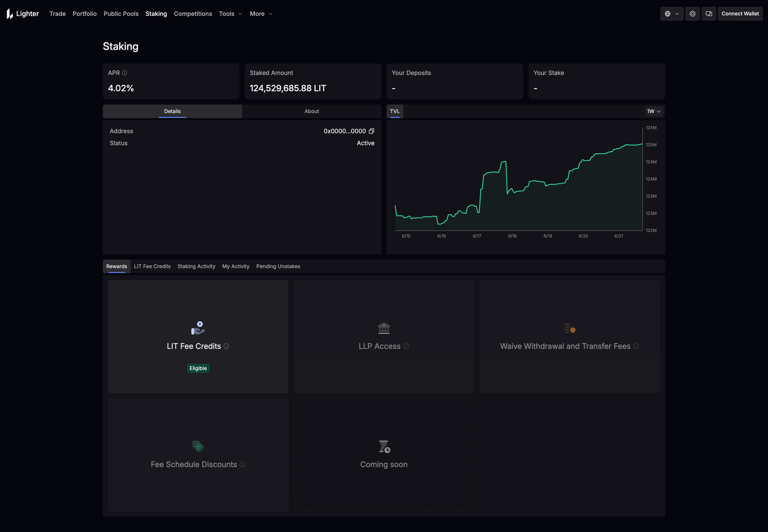The width and height of the screenshot is (768, 532).
Task: Click LLP Access reward card title
Action: click(x=379, y=346)
